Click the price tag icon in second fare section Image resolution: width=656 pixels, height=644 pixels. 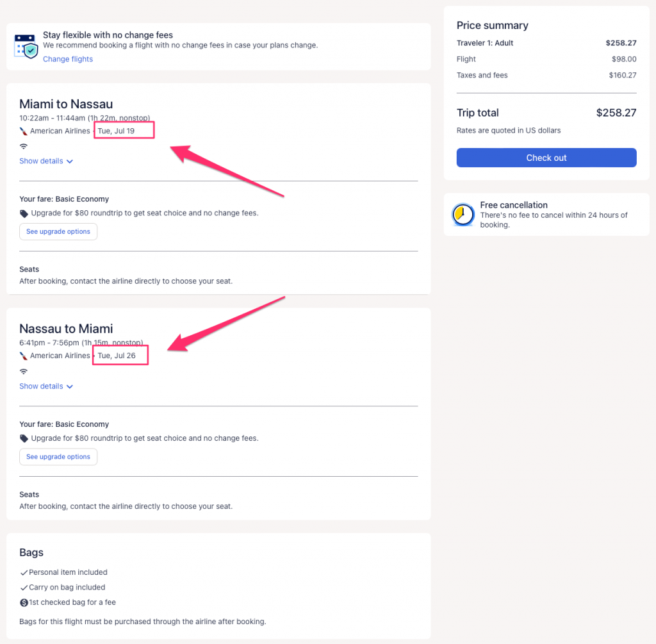tap(24, 439)
